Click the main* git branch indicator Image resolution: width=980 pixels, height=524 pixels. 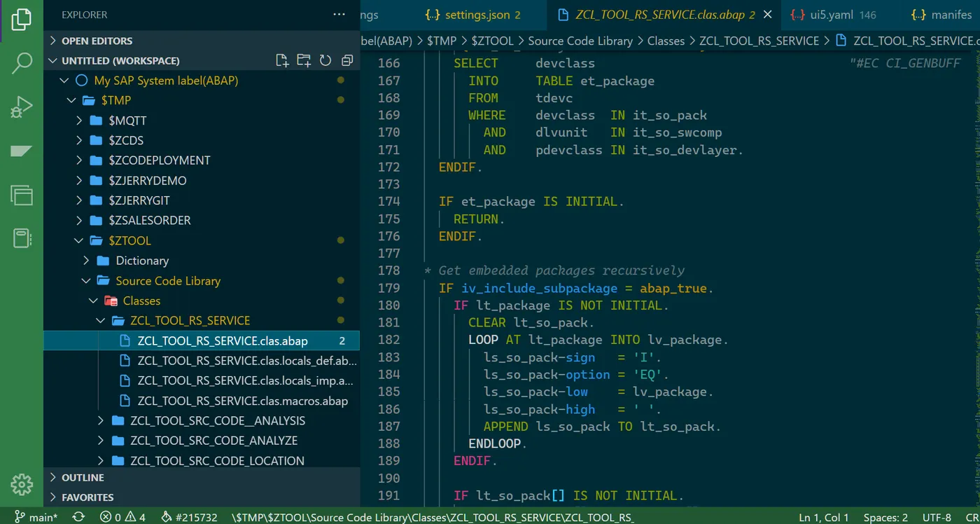click(x=36, y=517)
